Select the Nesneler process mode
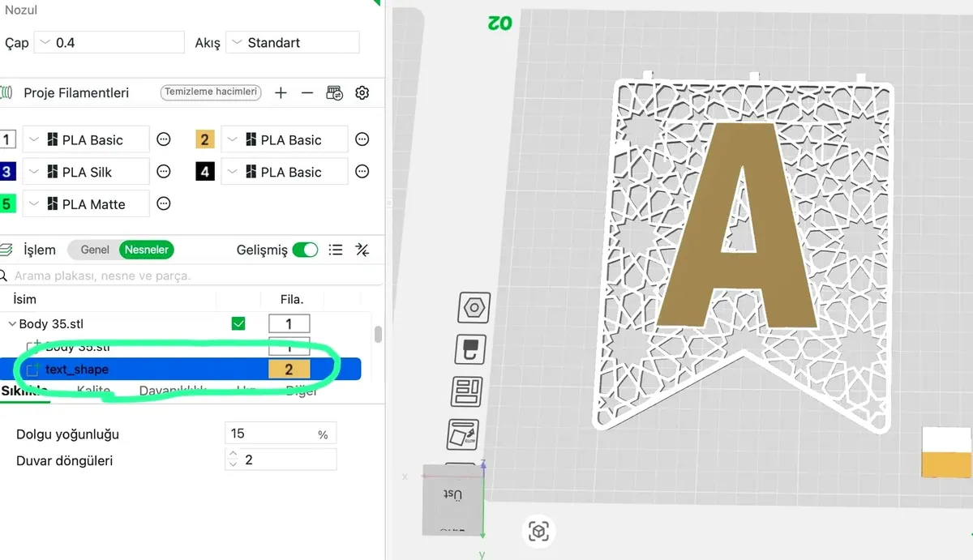This screenshot has height=560, width=973. [x=147, y=250]
